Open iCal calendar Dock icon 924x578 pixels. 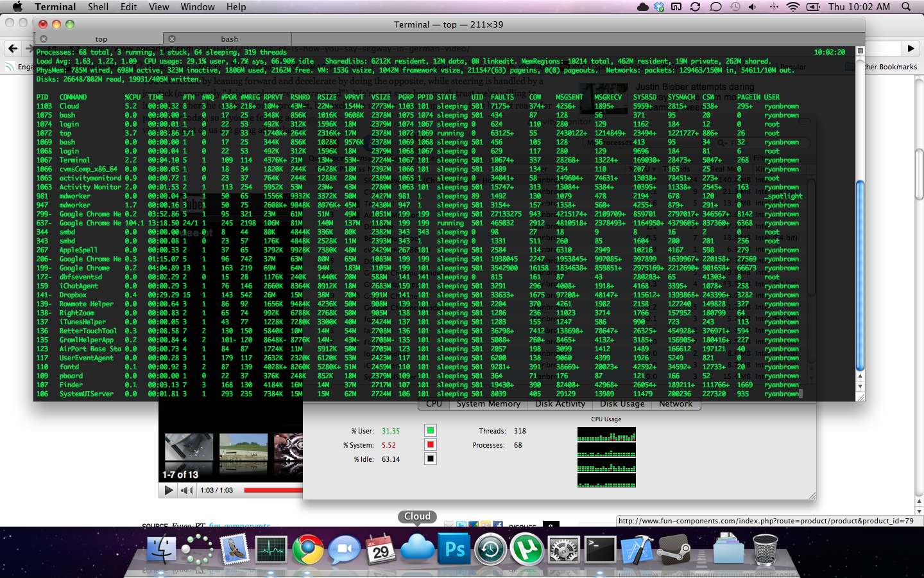click(x=381, y=549)
